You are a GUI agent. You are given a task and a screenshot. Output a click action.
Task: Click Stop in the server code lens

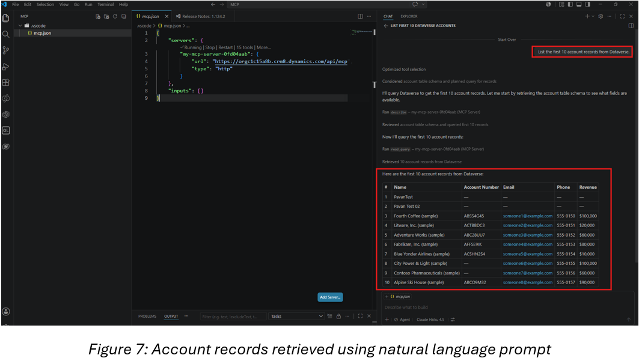pos(210,47)
